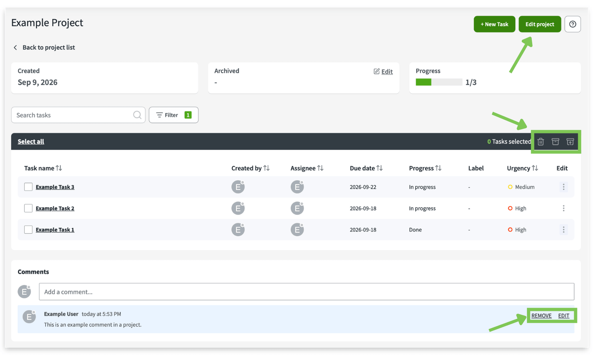Sort tasks by Due date arrows
This screenshot has height=364, width=598.
click(379, 168)
